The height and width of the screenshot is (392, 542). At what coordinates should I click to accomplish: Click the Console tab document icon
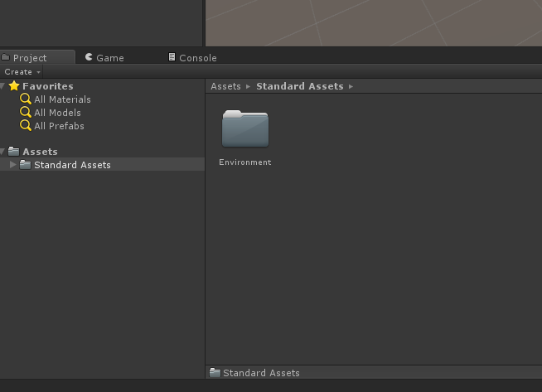coord(172,56)
